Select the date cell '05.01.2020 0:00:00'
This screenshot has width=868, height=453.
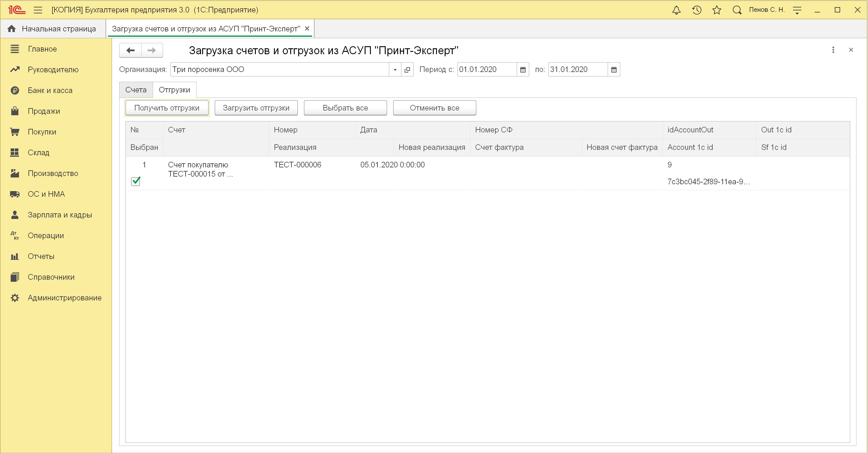413,165
